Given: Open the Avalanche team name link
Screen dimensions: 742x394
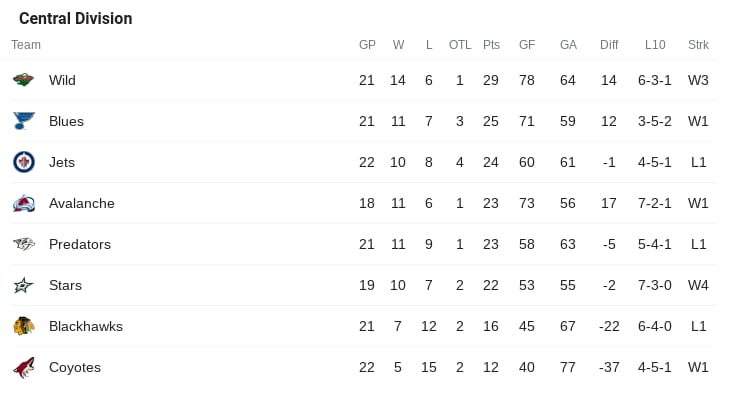Looking at the screenshot, I should (x=81, y=203).
